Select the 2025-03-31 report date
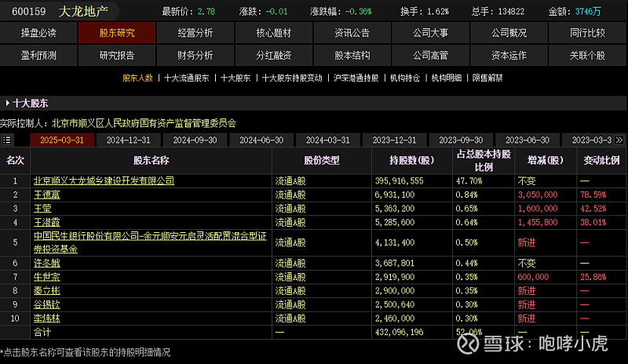The width and height of the screenshot is (628, 364). pos(62,140)
